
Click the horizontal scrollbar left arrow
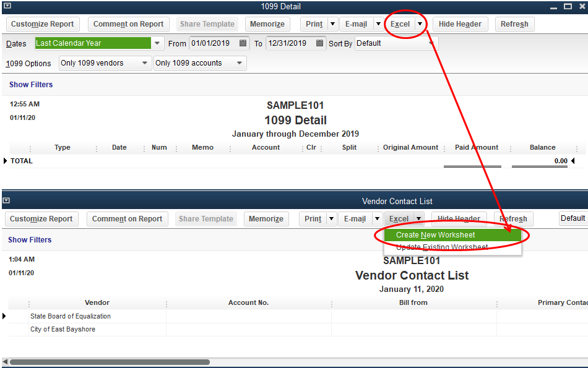pyautogui.click(x=5, y=362)
